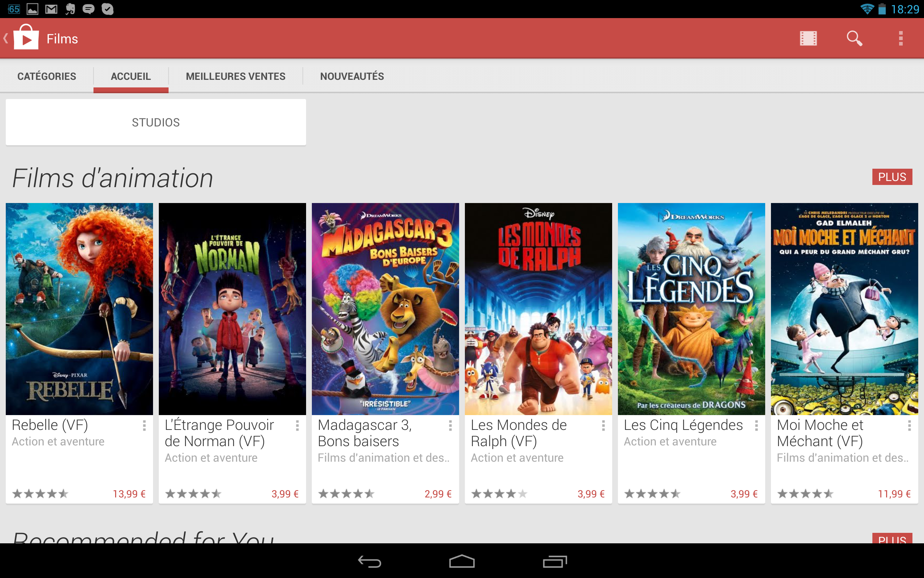The width and height of the screenshot is (924, 578).
Task: Tap the 65 notification badge icon
Action: (x=14, y=9)
